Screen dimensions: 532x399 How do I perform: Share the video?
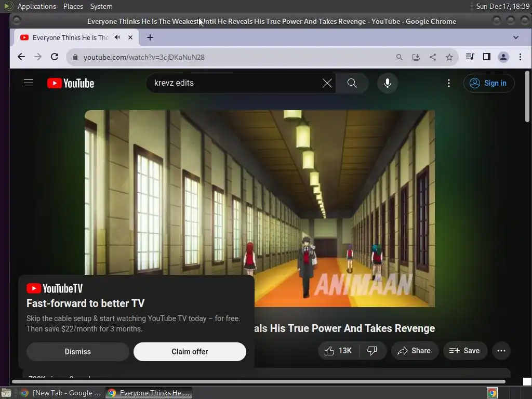tap(415, 351)
